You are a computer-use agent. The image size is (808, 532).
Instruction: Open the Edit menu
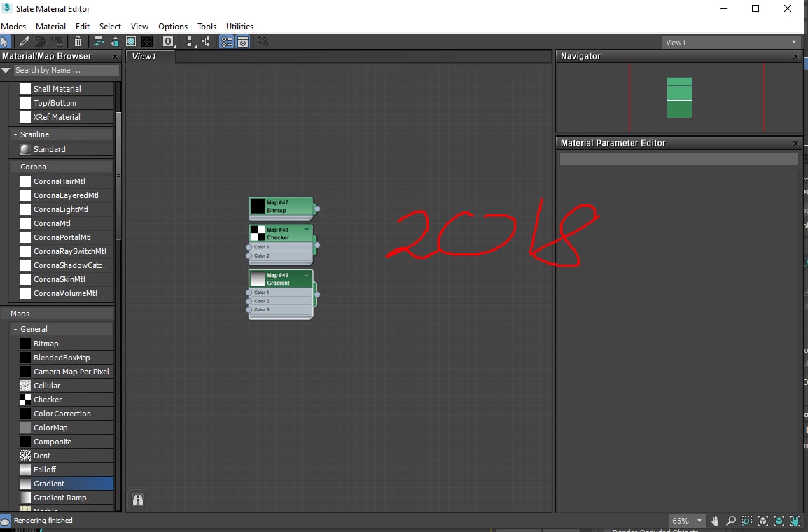(x=83, y=27)
